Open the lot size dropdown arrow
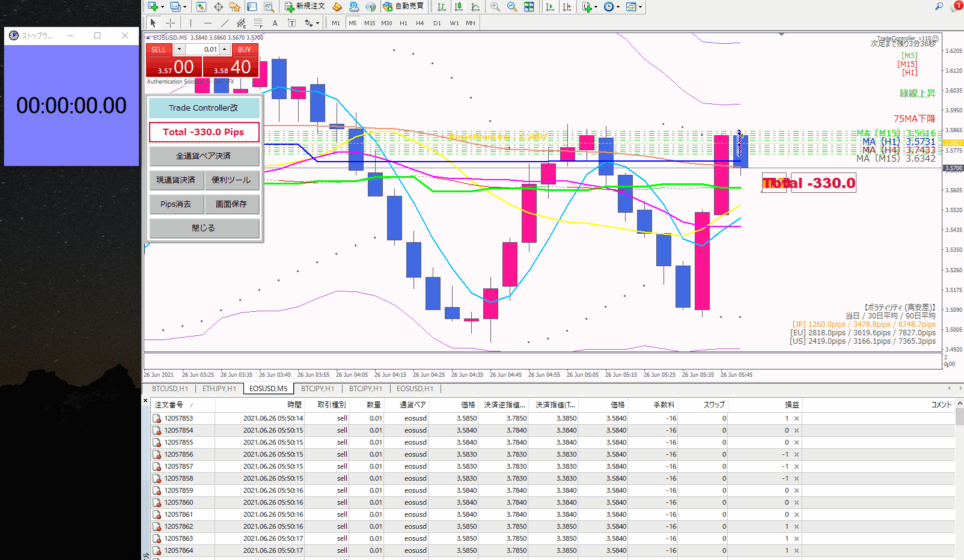 coord(179,49)
